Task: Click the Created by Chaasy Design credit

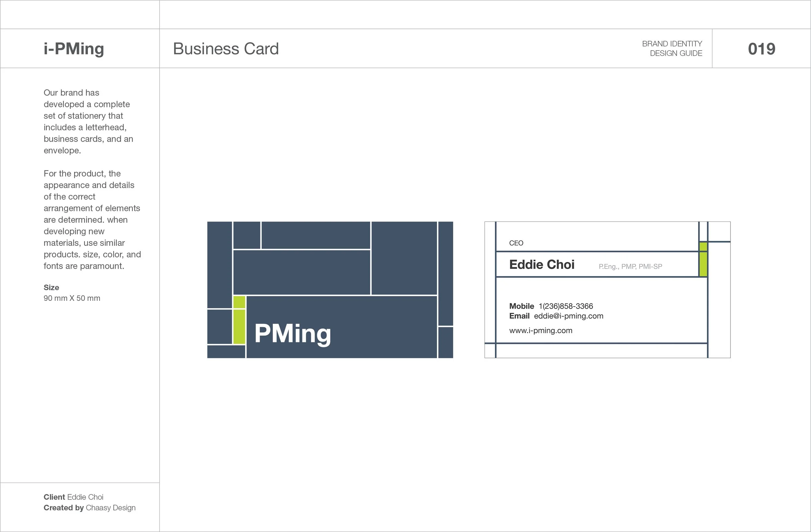Action: tap(89, 508)
